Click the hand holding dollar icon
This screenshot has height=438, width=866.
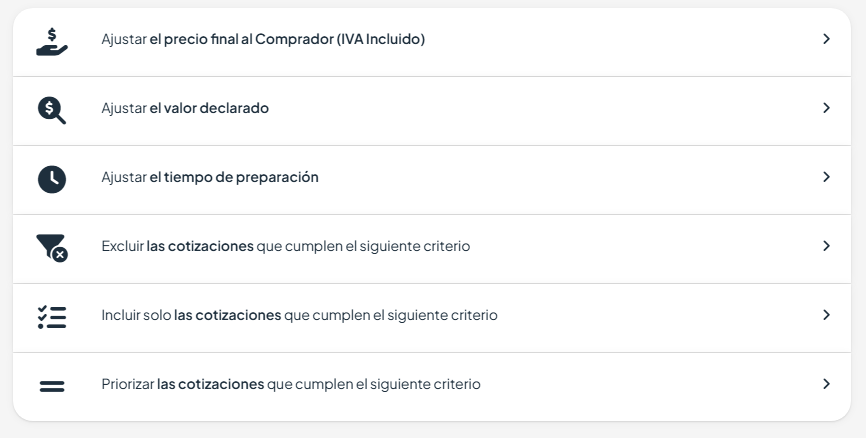[52, 42]
